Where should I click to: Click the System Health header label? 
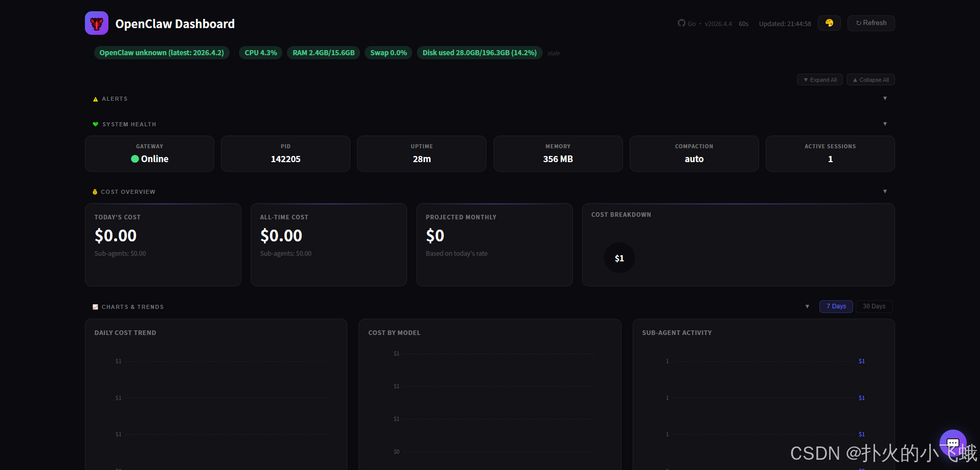click(x=129, y=124)
